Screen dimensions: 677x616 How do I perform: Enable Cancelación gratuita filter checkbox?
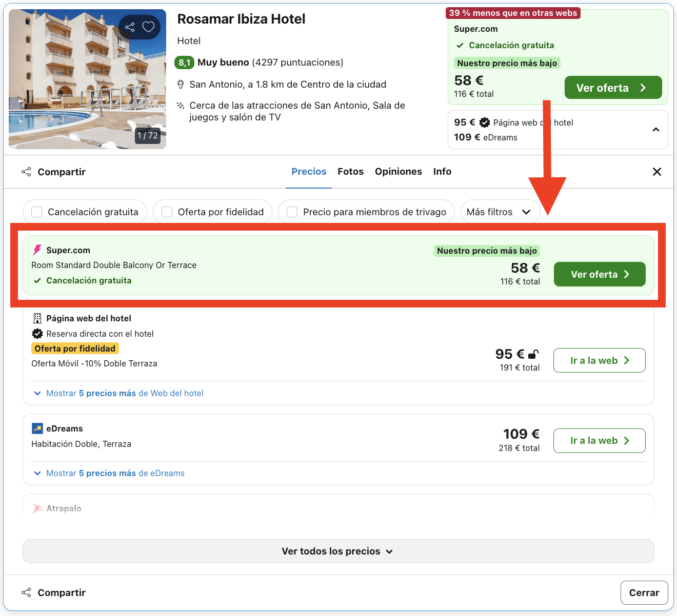click(37, 212)
